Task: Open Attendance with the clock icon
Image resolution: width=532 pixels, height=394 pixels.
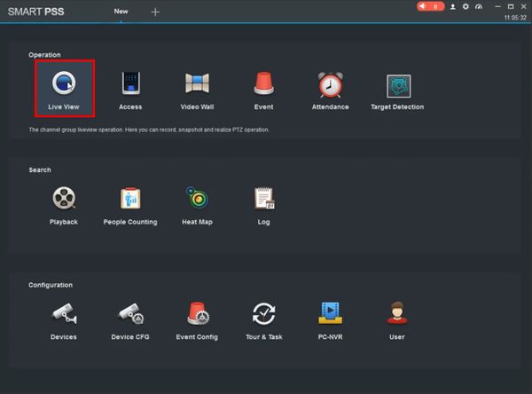Action: click(330, 87)
